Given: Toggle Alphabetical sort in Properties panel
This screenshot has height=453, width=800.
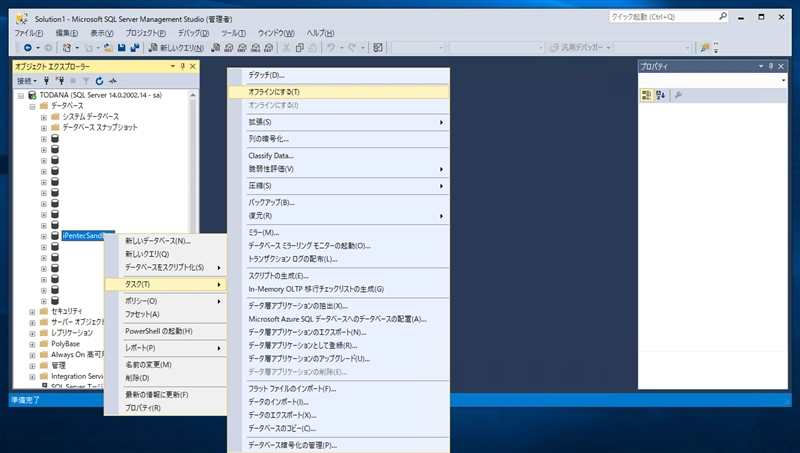Looking at the screenshot, I should tap(660, 95).
